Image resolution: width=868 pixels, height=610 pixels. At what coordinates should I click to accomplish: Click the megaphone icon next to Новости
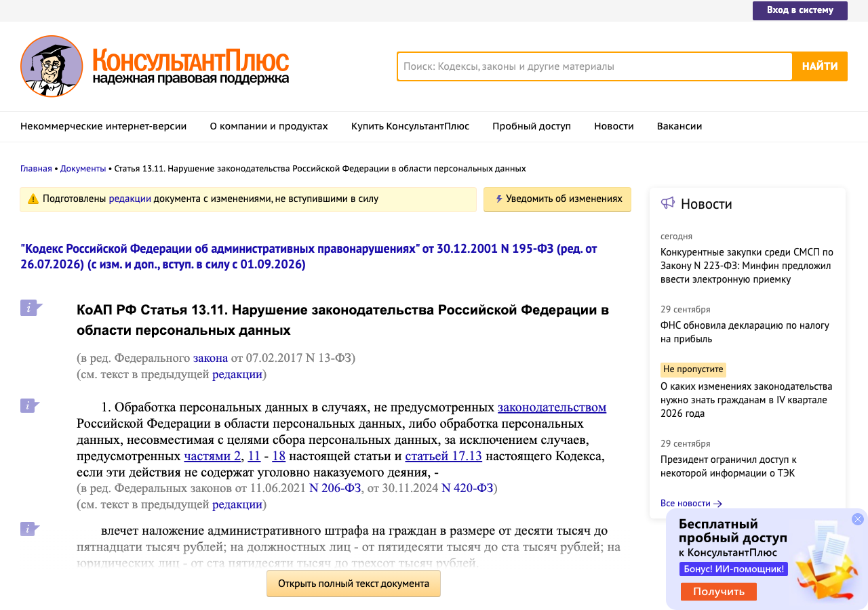click(668, 203)
